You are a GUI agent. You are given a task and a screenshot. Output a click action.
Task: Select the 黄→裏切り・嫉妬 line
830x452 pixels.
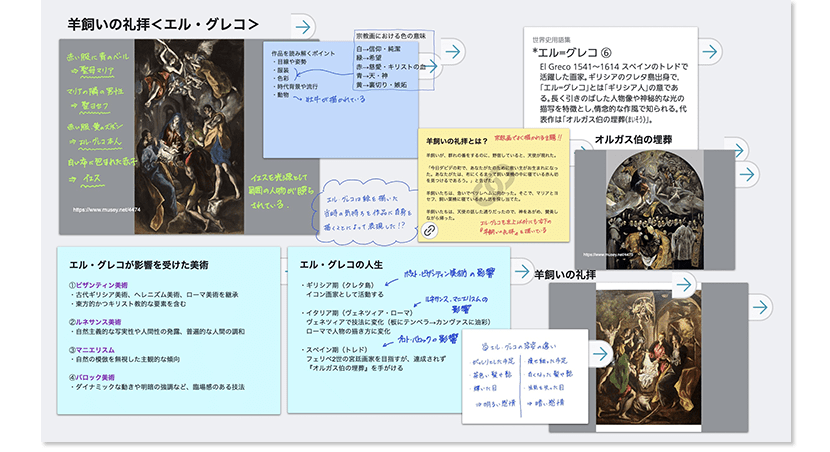(381, 85)
